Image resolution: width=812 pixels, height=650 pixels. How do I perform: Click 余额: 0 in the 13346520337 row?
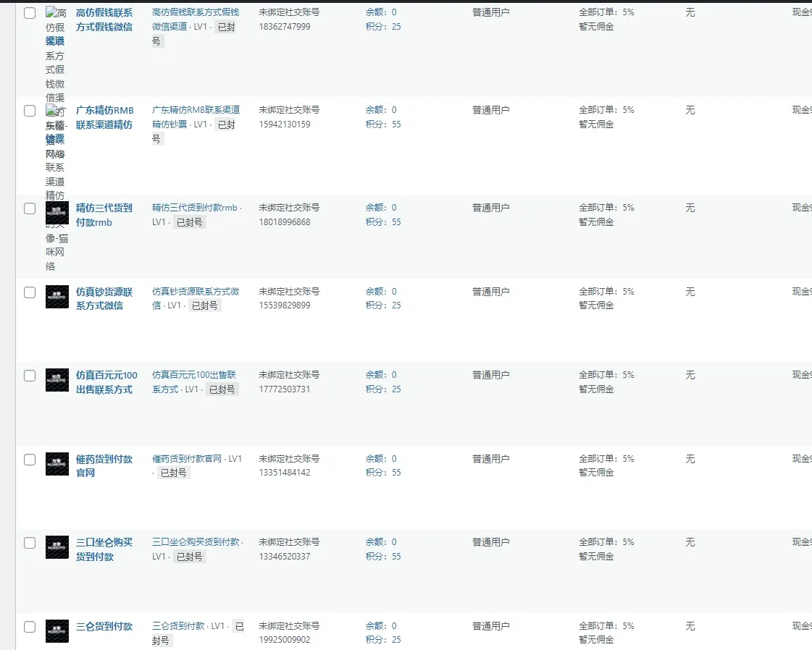point(381,542)
